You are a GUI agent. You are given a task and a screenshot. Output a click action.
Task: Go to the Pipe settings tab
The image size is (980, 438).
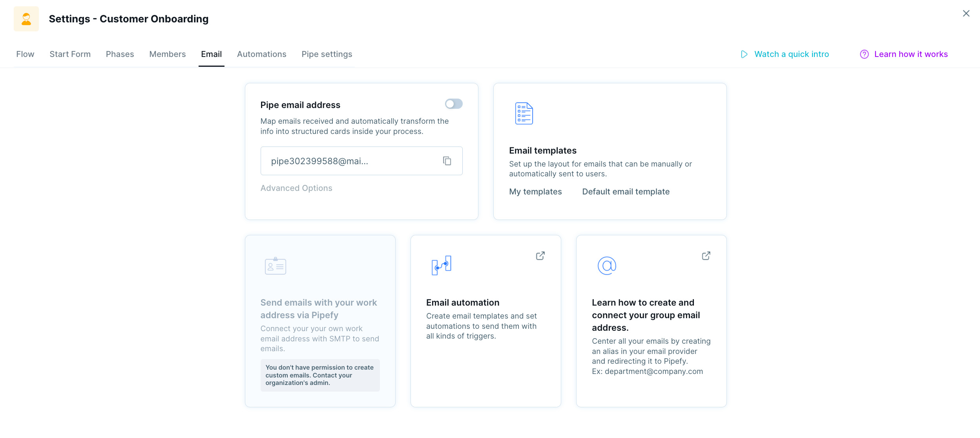[327, 54]
